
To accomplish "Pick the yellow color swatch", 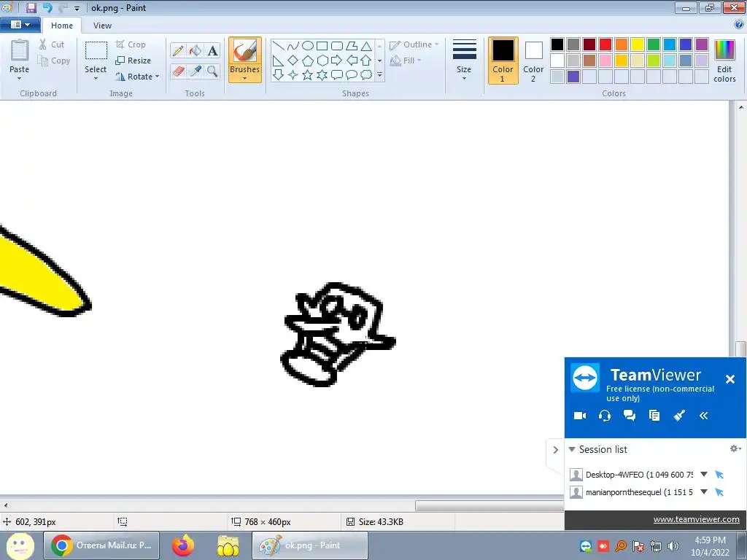I will [638, 44].
